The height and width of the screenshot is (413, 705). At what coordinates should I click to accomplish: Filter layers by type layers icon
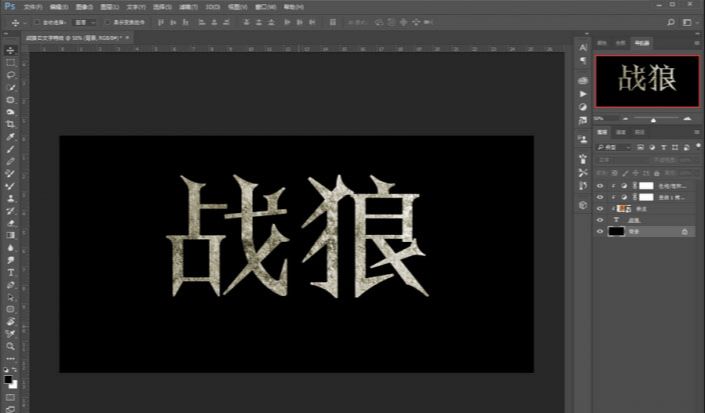click(x=664, y=147)
